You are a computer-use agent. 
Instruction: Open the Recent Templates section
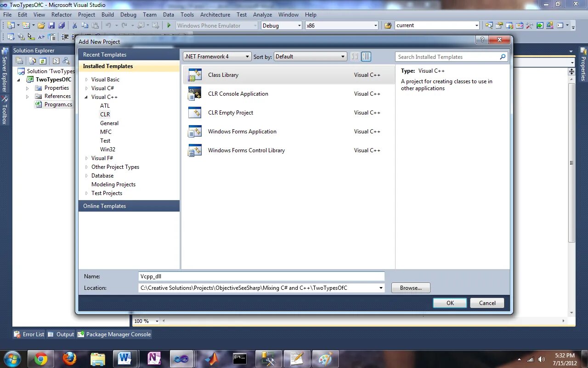click(x=129, y=55)
